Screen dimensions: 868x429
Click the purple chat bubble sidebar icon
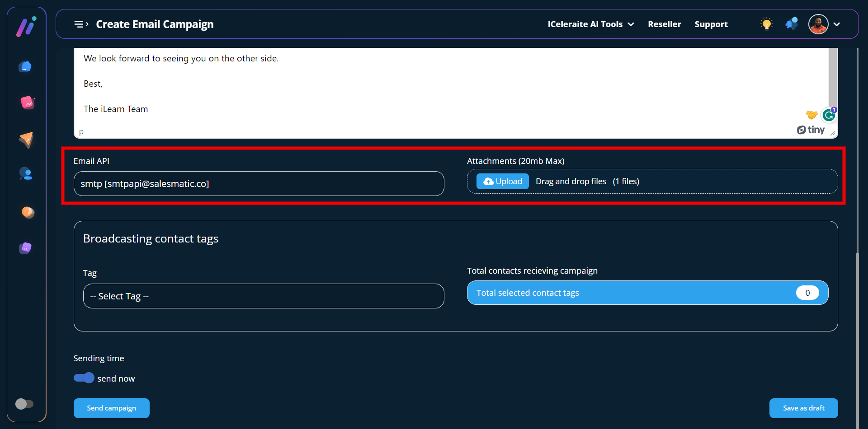[26, 248]
